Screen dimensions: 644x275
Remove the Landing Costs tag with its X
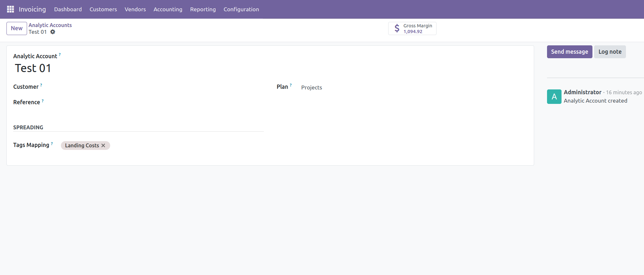[103, 145]
